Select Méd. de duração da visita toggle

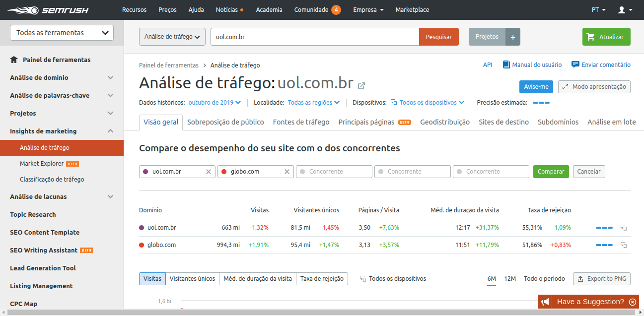pyautogui.click(x=258, y=279)
